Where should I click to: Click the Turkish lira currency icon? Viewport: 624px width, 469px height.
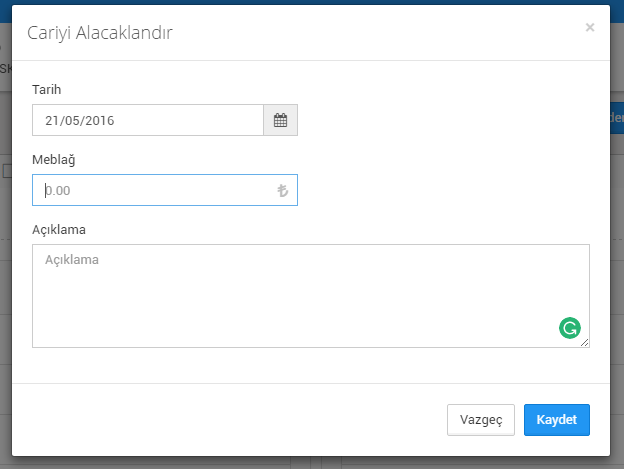pyautogui.click(x=282, y=190)
